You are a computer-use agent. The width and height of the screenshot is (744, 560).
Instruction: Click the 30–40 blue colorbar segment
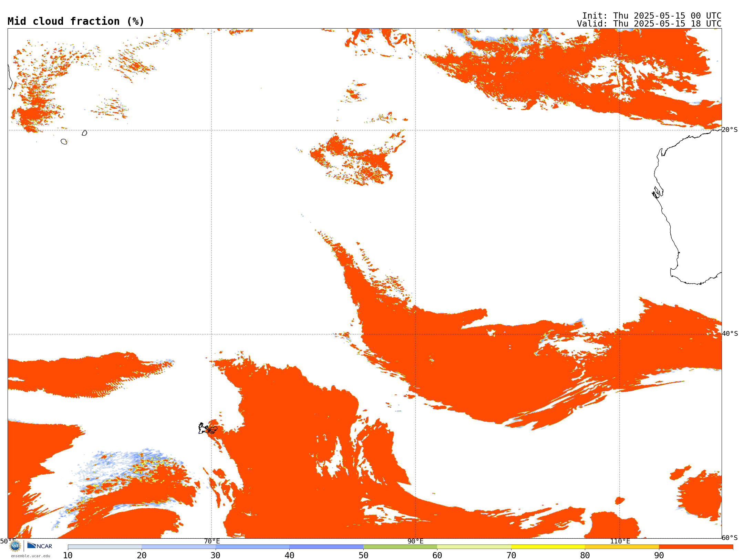(x=252, y=547)
